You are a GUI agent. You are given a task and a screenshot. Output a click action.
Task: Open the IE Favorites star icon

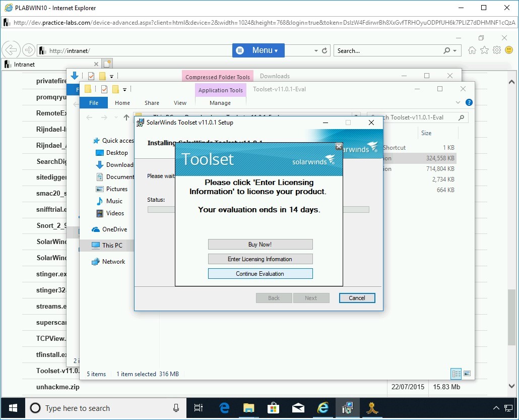coord(484,50)
